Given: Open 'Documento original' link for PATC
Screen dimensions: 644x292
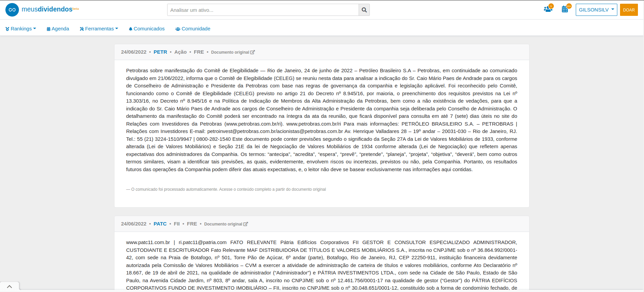Looking at the screenshot, I should (x=223, y=224).
